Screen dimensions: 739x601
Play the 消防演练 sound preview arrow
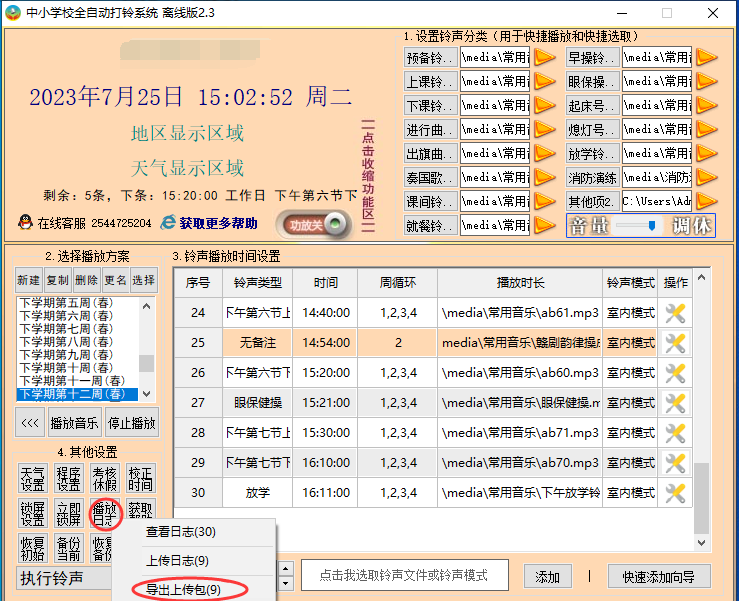point(706,178)
